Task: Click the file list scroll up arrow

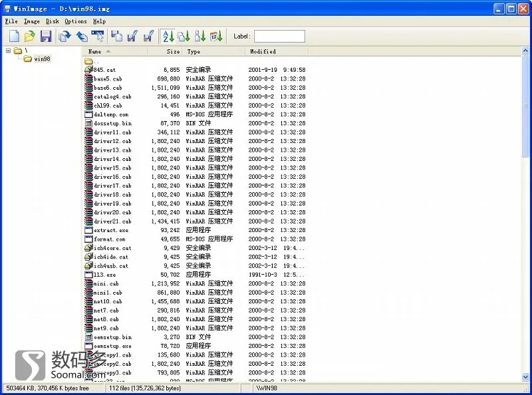Action: click(x=525, y=51)
